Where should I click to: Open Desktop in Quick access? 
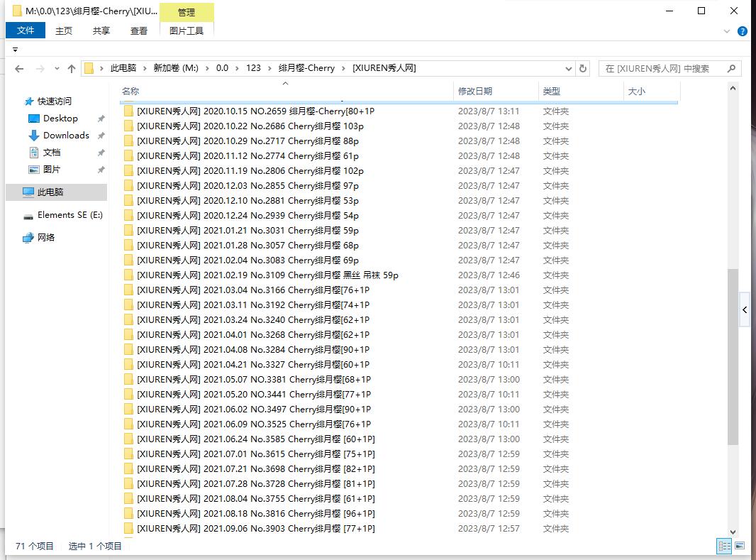60,118
